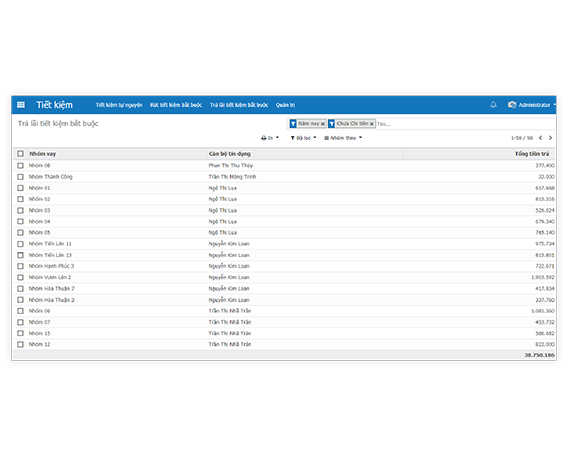Click 'Phan Thị Thu Thủy' cell

231,166
